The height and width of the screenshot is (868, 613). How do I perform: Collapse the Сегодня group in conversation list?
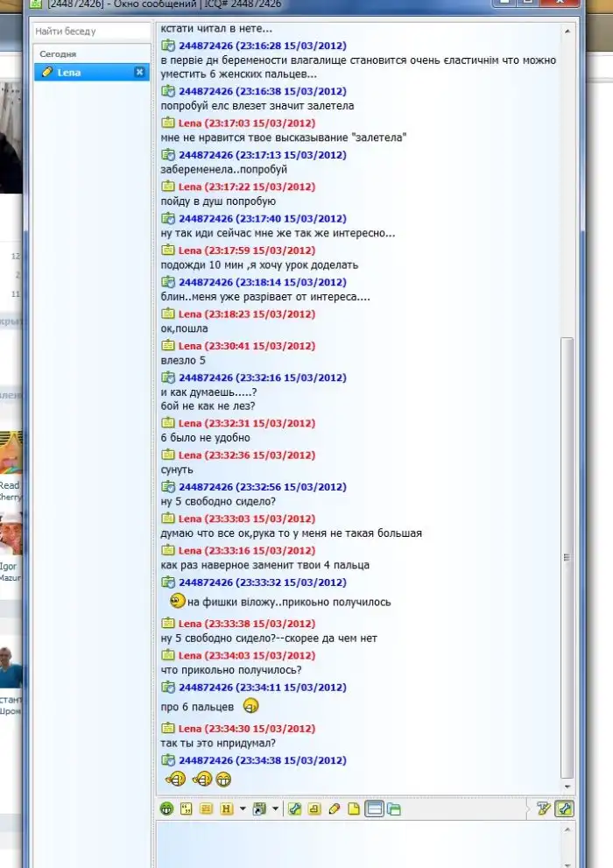(x=58, y=54)
